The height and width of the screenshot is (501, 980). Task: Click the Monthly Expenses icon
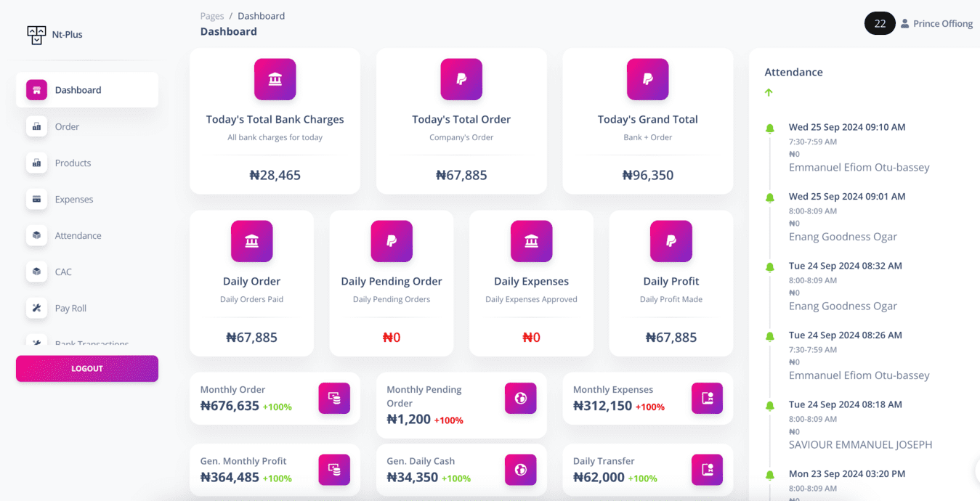coord(707,398)
